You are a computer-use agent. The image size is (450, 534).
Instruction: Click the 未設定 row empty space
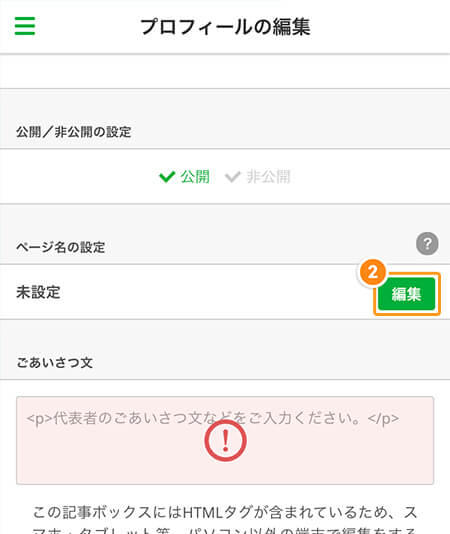coord(218,292)
